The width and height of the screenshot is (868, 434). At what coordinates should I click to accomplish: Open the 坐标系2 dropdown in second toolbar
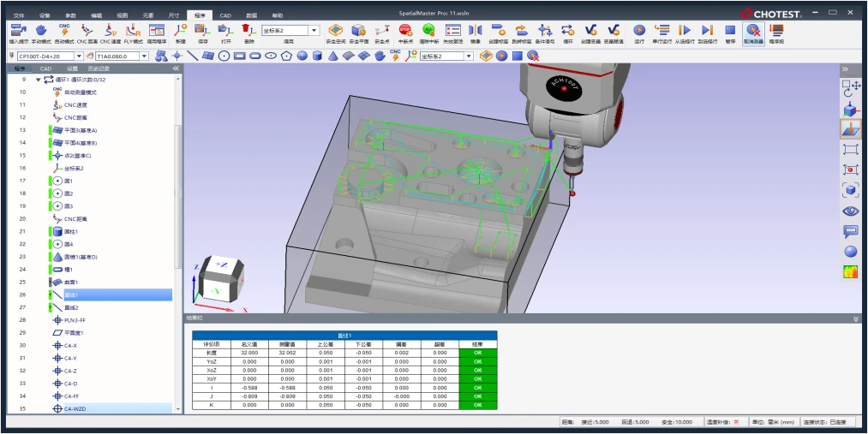point(469,56)
